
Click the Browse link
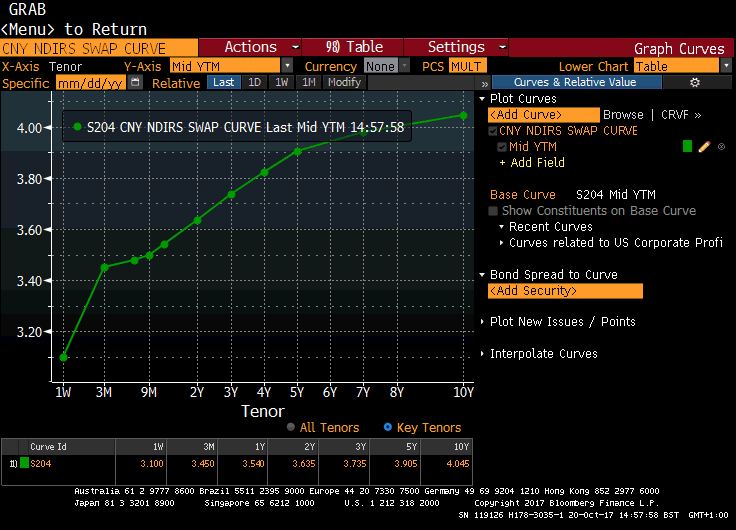coord(623,115)
